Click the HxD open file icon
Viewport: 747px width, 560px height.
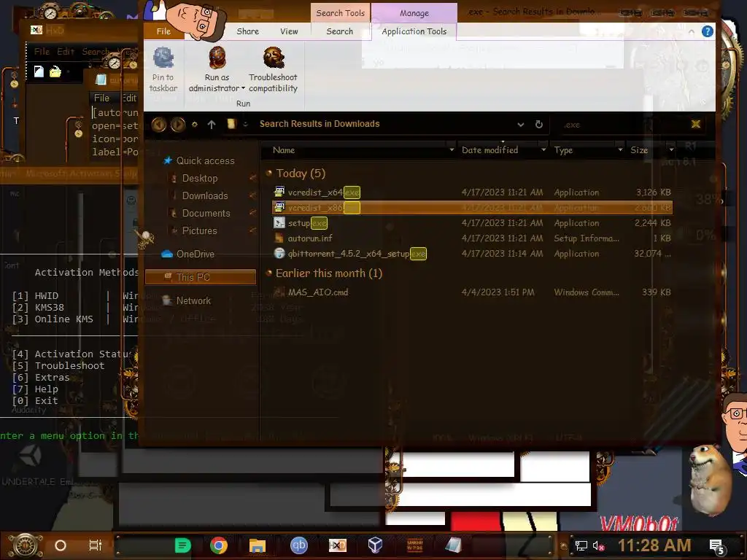pyautogui.click(x=55, y=71)
